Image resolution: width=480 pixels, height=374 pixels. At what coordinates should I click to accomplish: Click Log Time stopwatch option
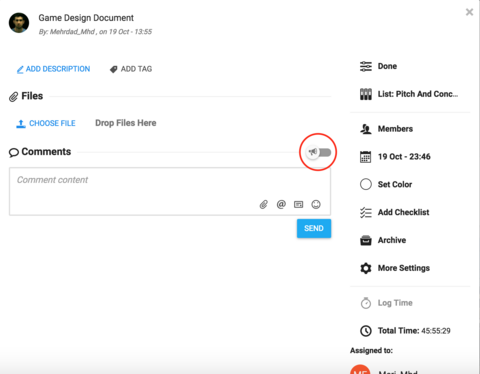tap(387, 303)
